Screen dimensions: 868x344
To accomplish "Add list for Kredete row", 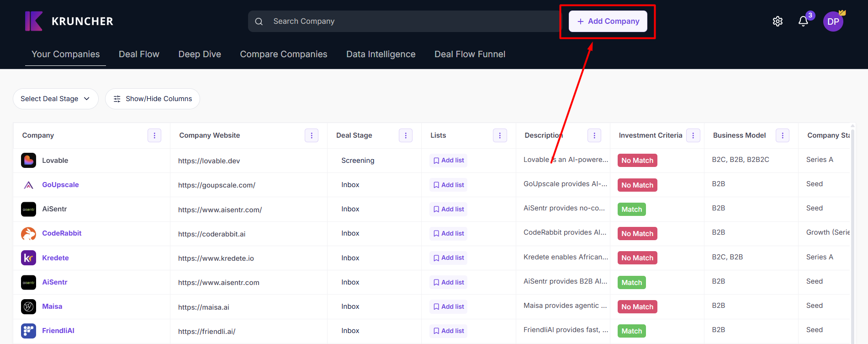I will pyautogui.click(x=448, y=258).
